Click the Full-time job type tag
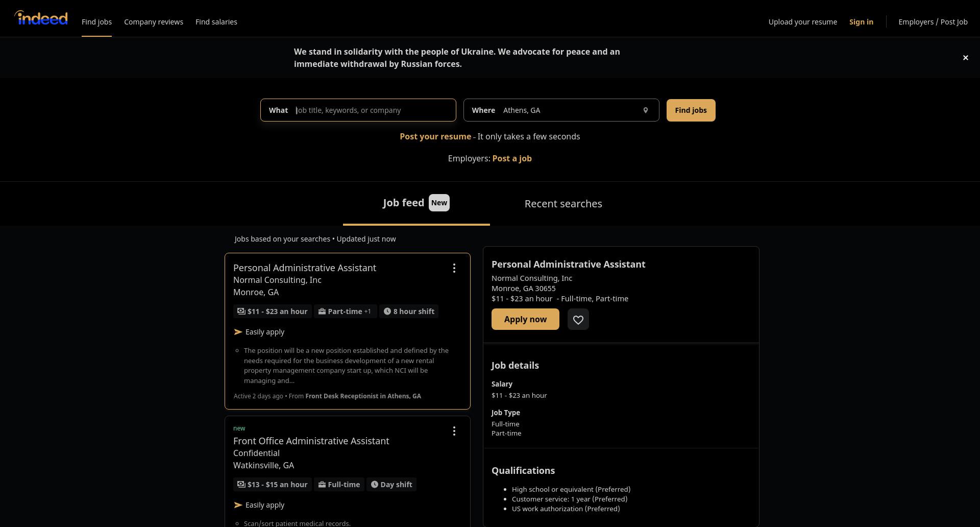The image size is (980, 527). point(339,485)
